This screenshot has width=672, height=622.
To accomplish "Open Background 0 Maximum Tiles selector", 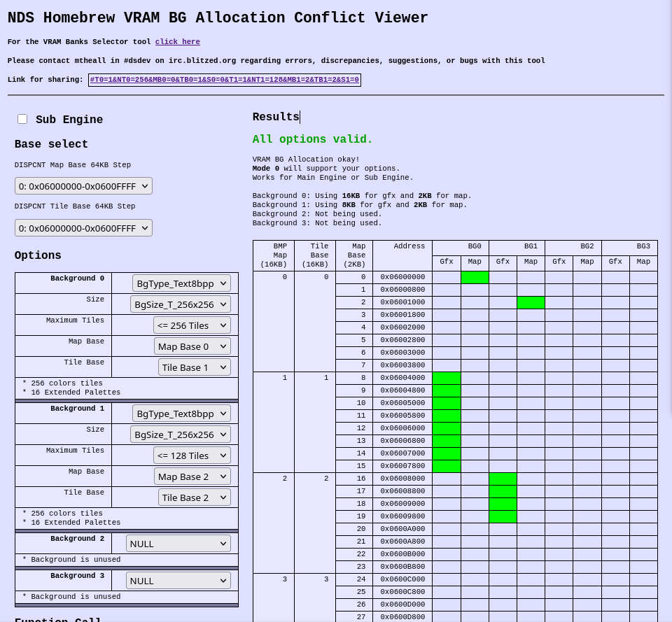I will tap(192, 325).
